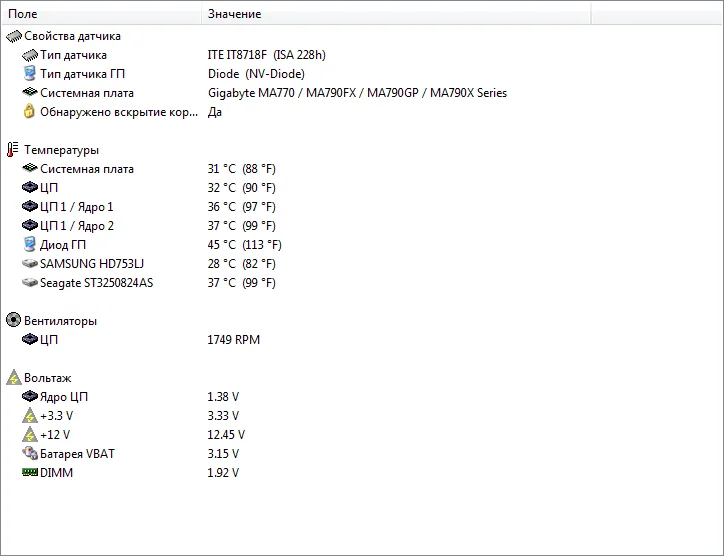Click the value '32 °C (90 °F)'
724x556 pixels.
point(241,188)
